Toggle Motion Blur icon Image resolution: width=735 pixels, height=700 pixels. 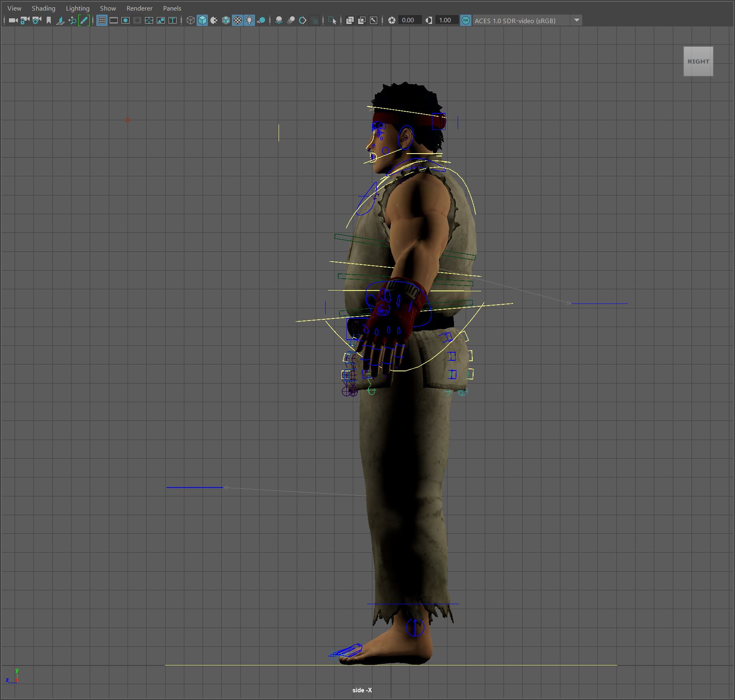(291, 20)
